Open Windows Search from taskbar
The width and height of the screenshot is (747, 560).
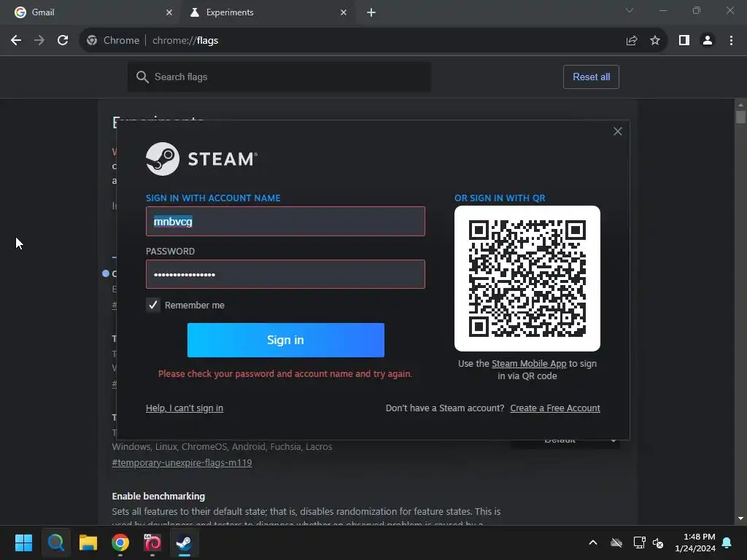point(55,542)
